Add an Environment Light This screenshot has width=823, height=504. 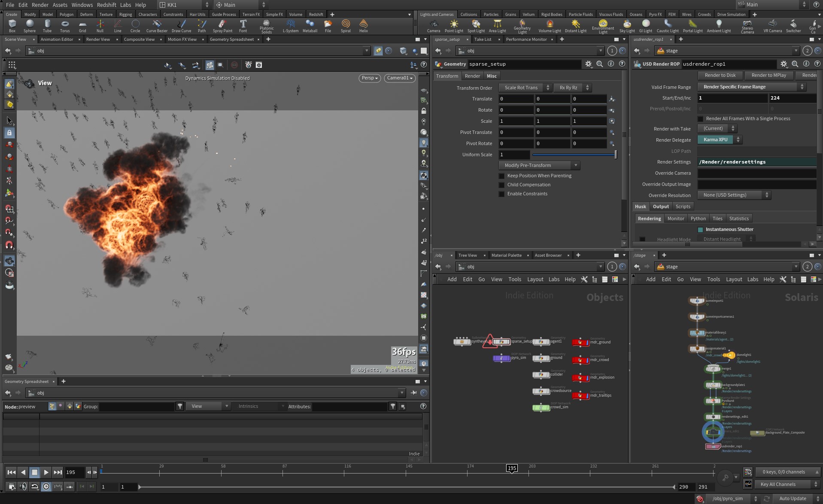coord(603,26)
